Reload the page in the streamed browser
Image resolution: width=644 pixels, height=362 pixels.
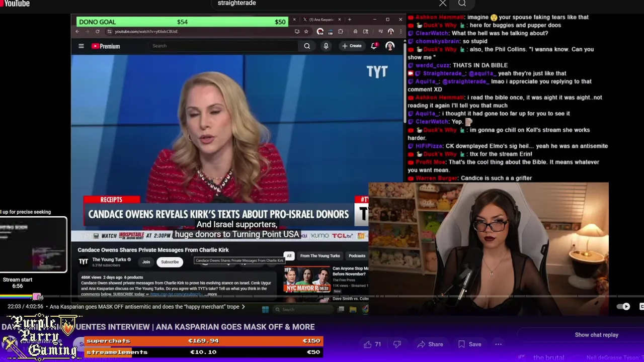point(98,31)
